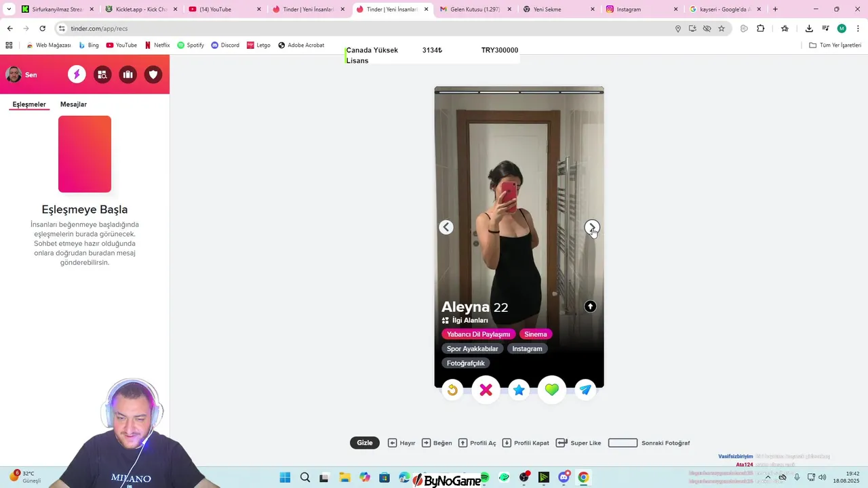Open the Windows Start menu

point(285,477)
